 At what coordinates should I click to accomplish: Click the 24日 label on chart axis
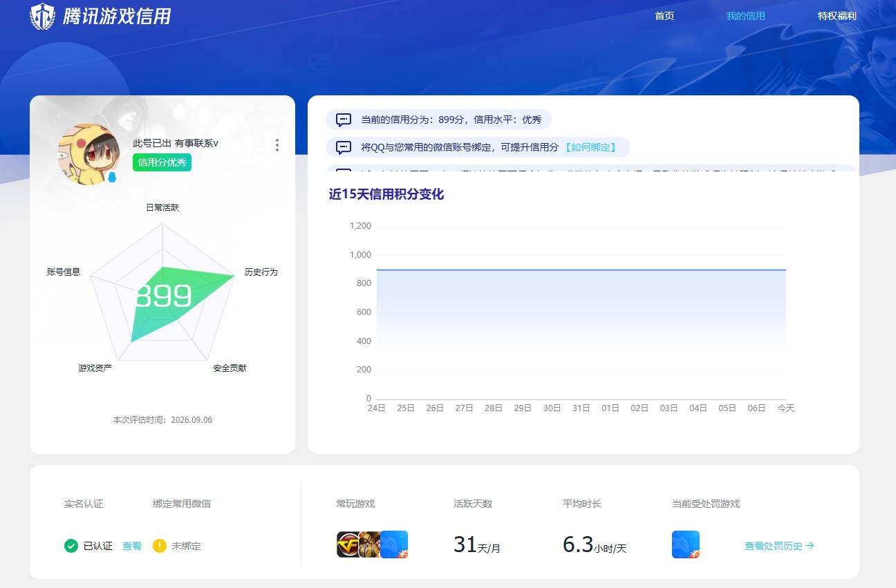point(377,408)
